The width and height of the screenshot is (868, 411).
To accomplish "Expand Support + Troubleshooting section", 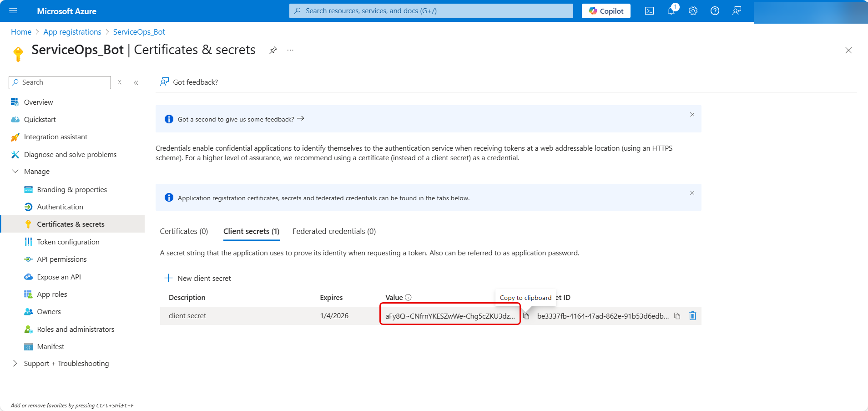I will click(15, 363).
